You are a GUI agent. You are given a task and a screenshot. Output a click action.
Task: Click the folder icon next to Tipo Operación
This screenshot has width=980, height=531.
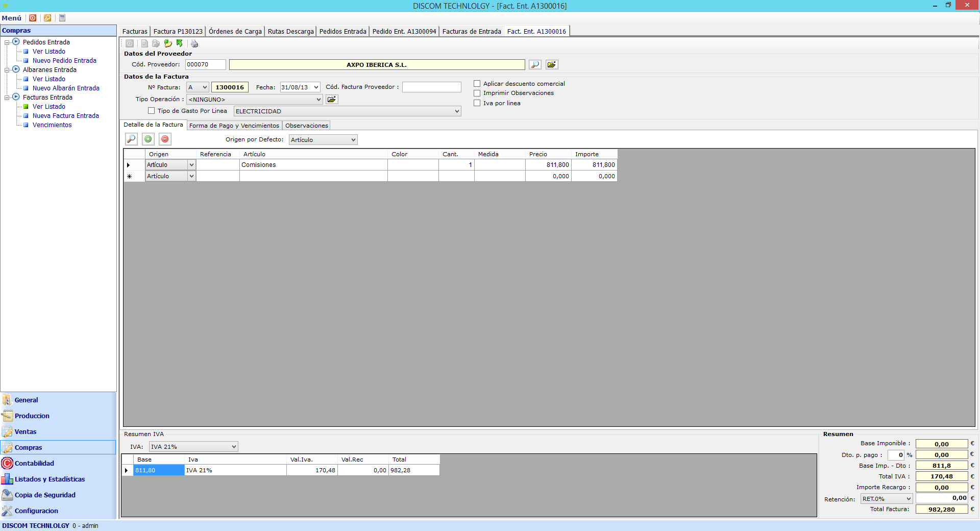332,100
